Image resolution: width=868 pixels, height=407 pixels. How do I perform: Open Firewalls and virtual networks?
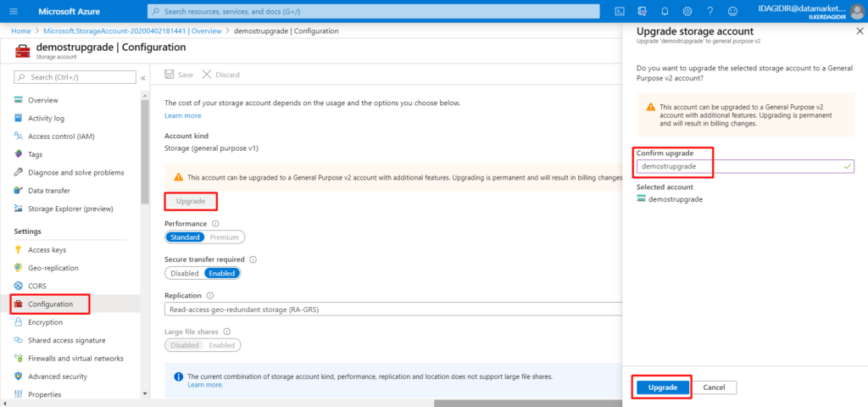point(75,359)
